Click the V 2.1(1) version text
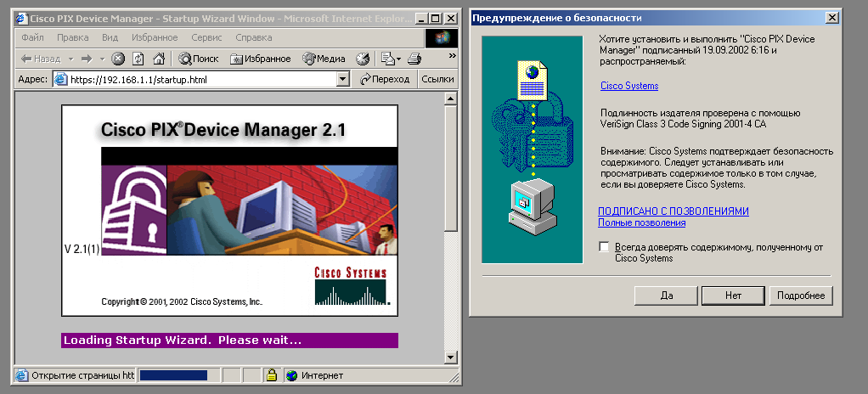Screen dimensions: 868x394 (x=82, y=250)
